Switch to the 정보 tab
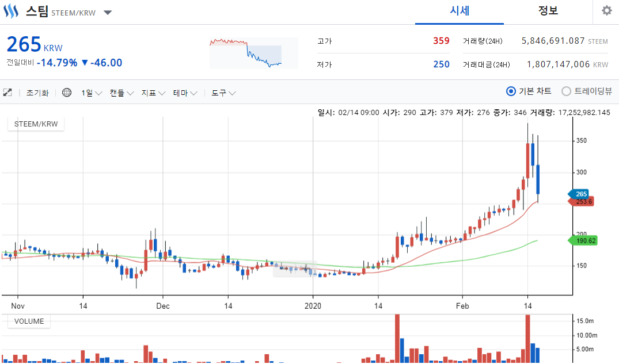Viewport: 619px width, 364px height. pyautogui.click(x=548, y=11)
